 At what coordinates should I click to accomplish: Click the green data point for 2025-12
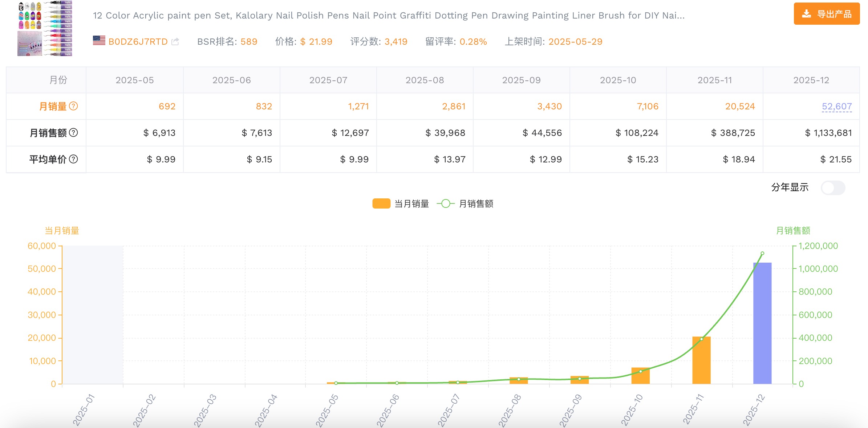tap(762, 253)
